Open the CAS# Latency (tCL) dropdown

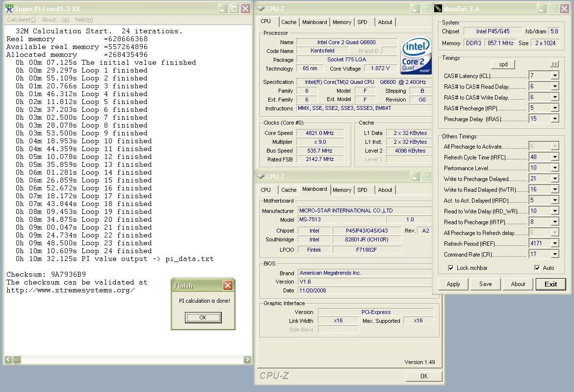tap(555, 76)
